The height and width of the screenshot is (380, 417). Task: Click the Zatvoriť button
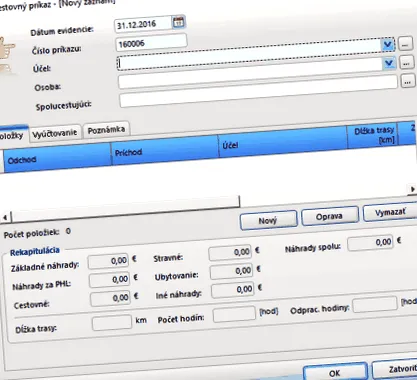[395, 369]
